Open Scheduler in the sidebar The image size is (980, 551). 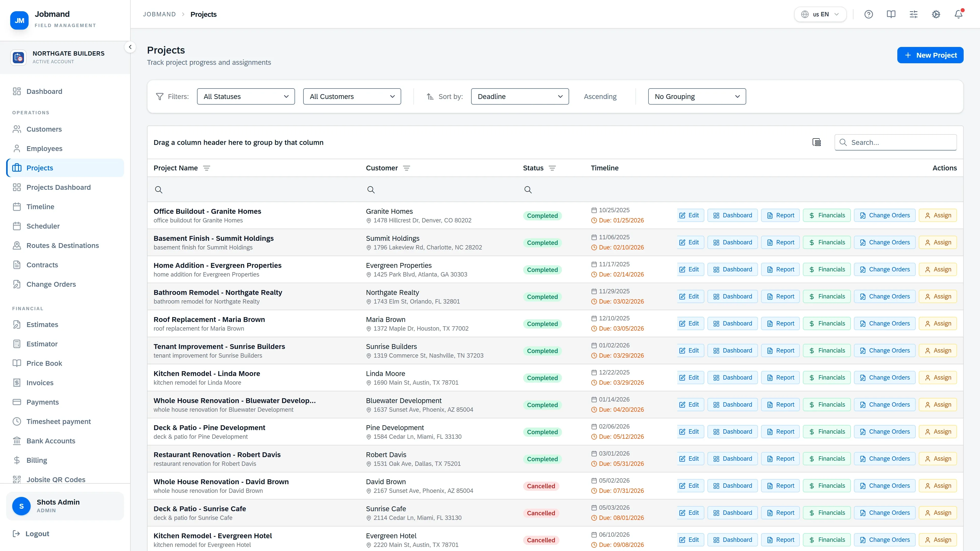(65, 226)
